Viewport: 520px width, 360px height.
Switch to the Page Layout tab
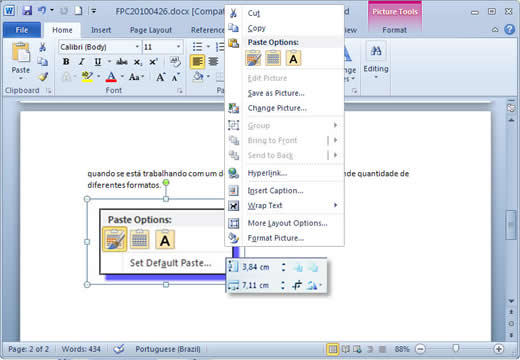point(151,30)
